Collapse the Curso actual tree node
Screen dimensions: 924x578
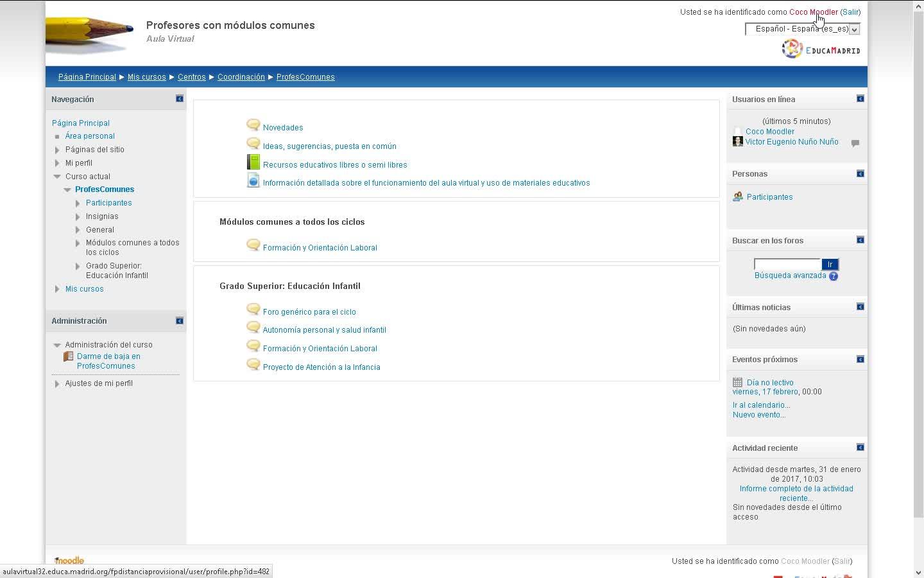(57, 177)
